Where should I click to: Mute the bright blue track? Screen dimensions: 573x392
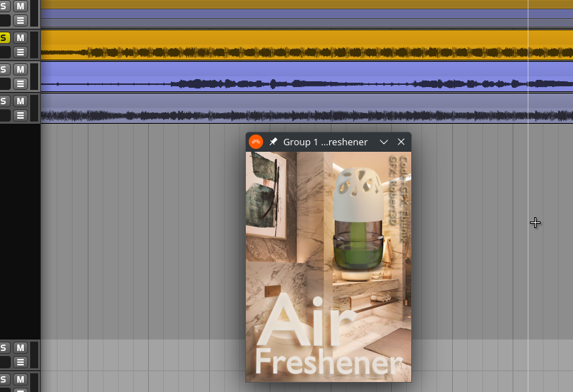[x=20, y=69]
